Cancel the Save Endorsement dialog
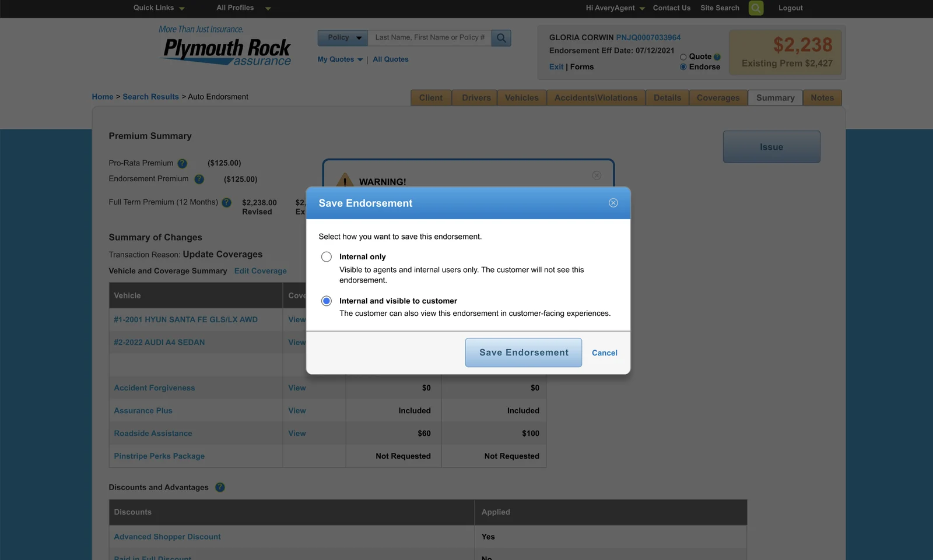 [605, 353]
